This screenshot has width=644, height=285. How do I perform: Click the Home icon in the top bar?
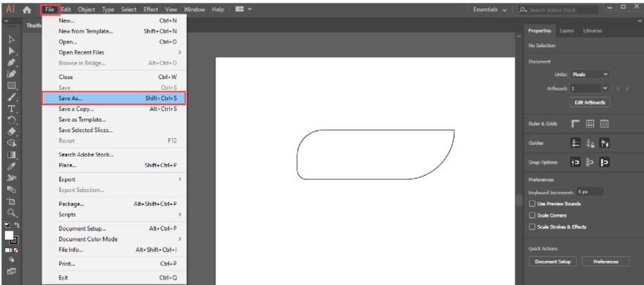(27, 10)
